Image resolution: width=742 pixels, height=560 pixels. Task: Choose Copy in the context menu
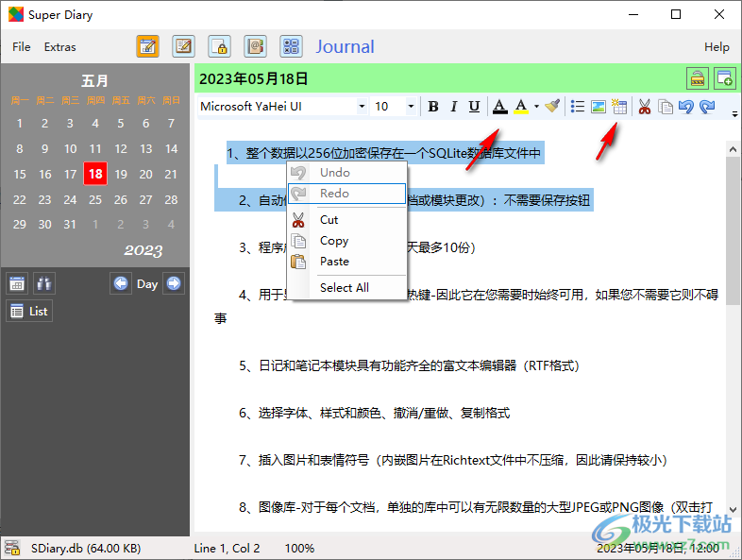pos(346,241)
